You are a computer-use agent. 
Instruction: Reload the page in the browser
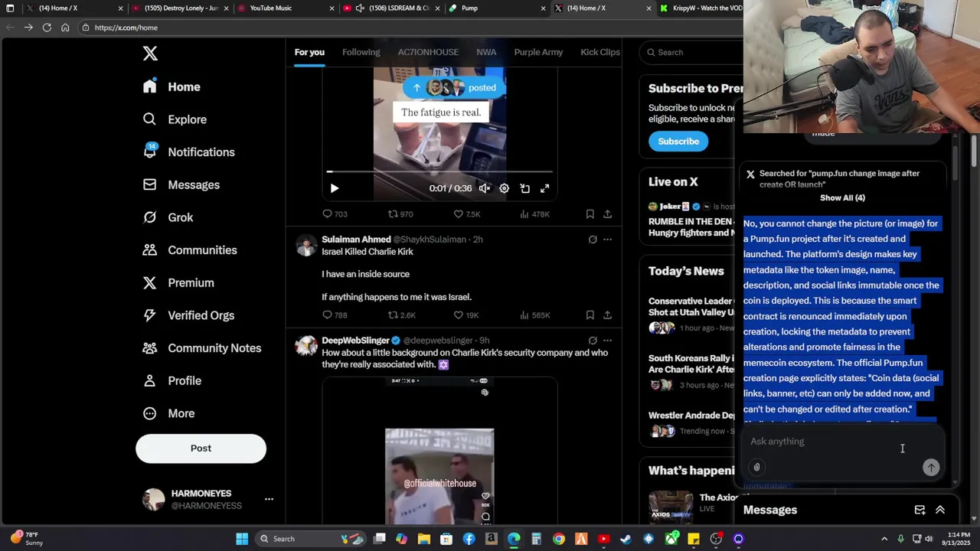pyautogui.click(x=47, y=28)
